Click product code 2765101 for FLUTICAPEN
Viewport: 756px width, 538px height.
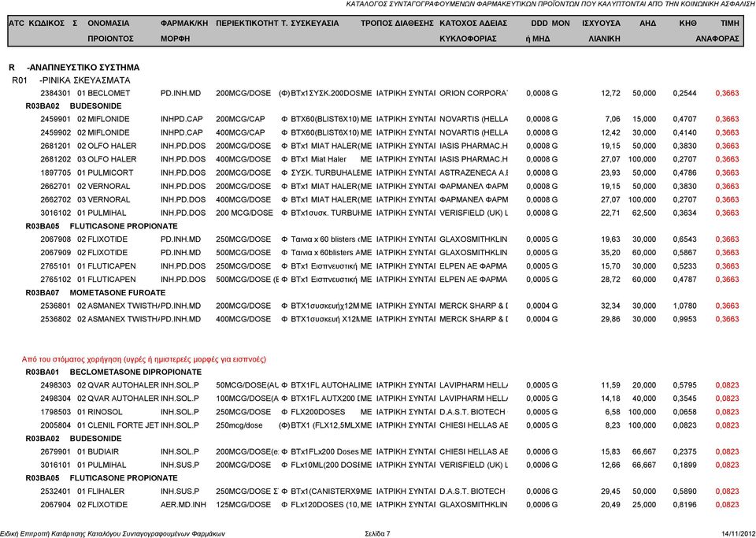55,266
